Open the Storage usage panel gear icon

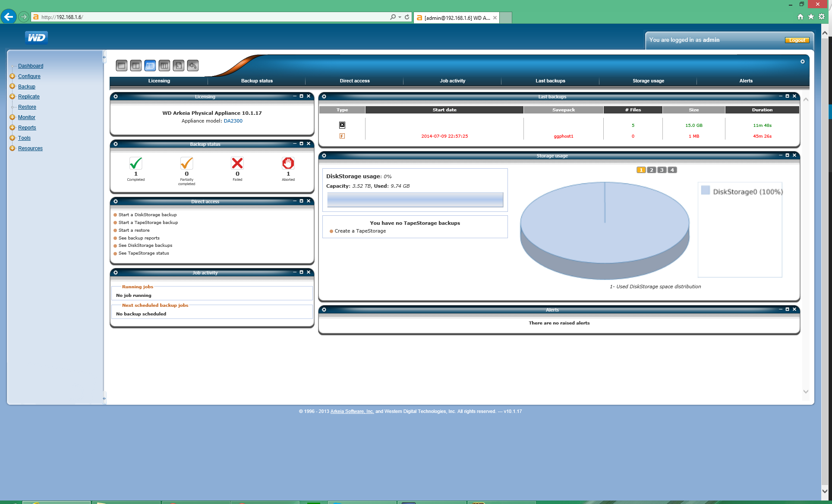pyautogui.click(x=324, y=156)
